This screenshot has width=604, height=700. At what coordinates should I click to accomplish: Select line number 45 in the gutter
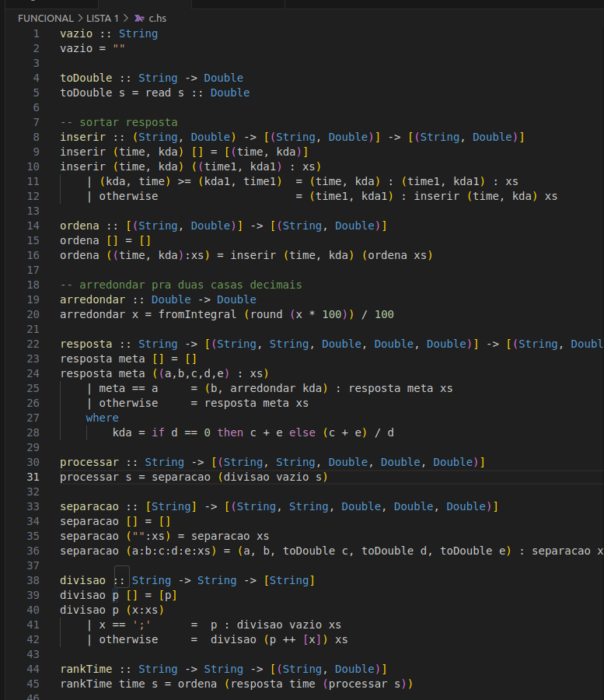33,684
